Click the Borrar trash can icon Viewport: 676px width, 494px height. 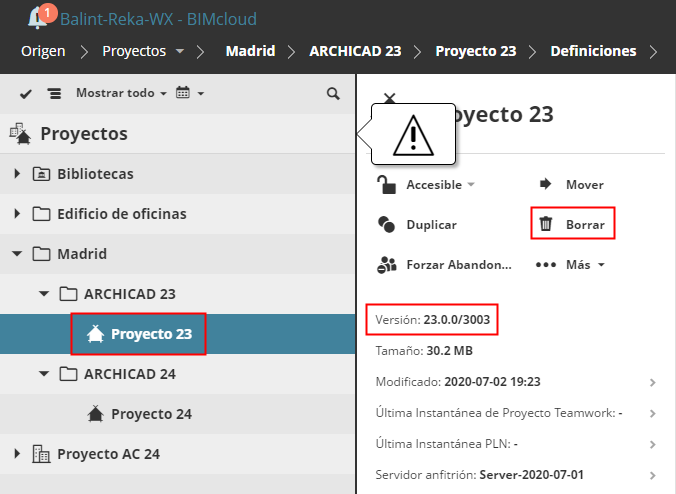click(545, 224)
